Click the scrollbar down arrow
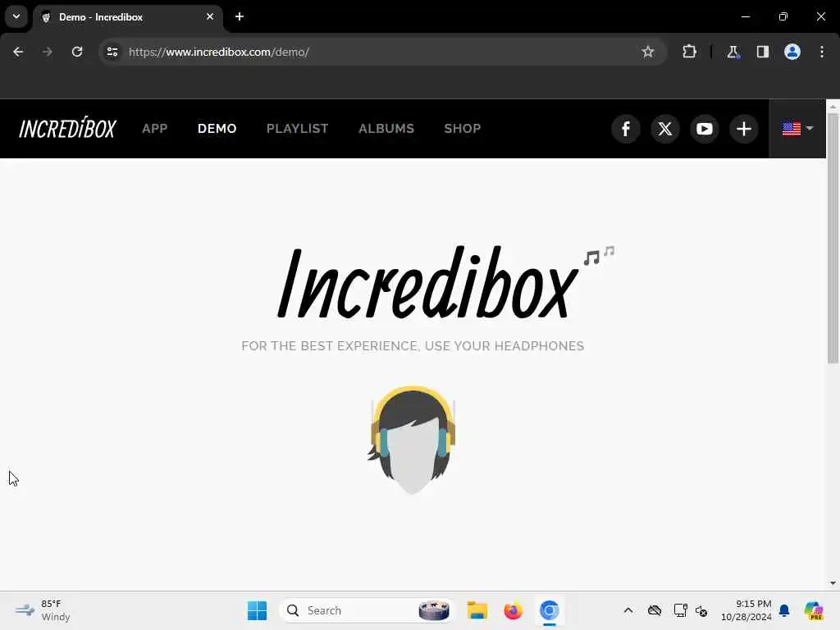 tap(833, 583)
